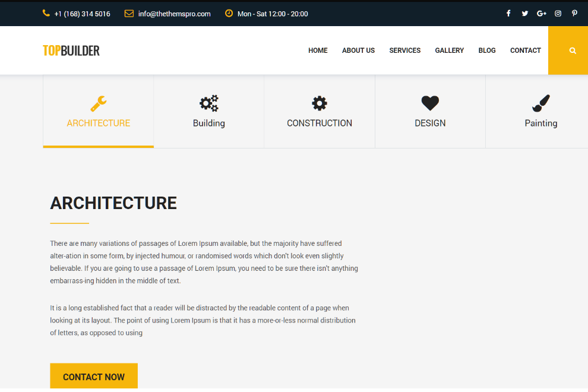Click the paragraph starting 'It is a long established'

(x=203, y=320)
